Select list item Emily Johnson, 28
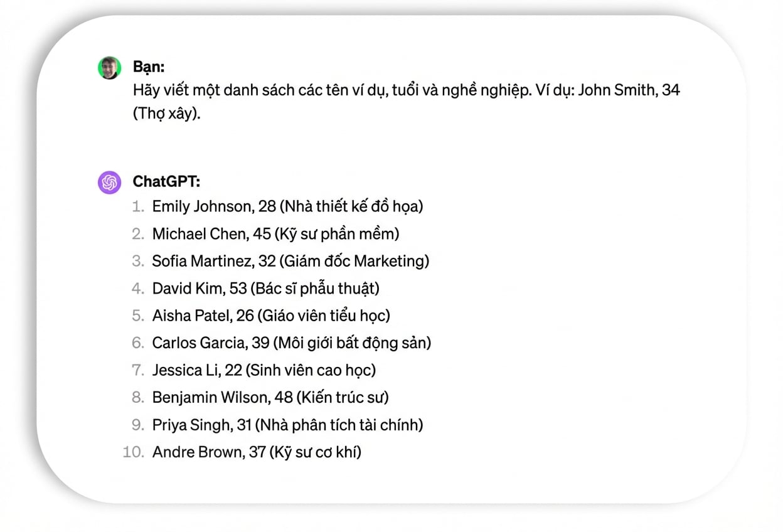This screenshot has width=783, height=532. click(288, 206)
